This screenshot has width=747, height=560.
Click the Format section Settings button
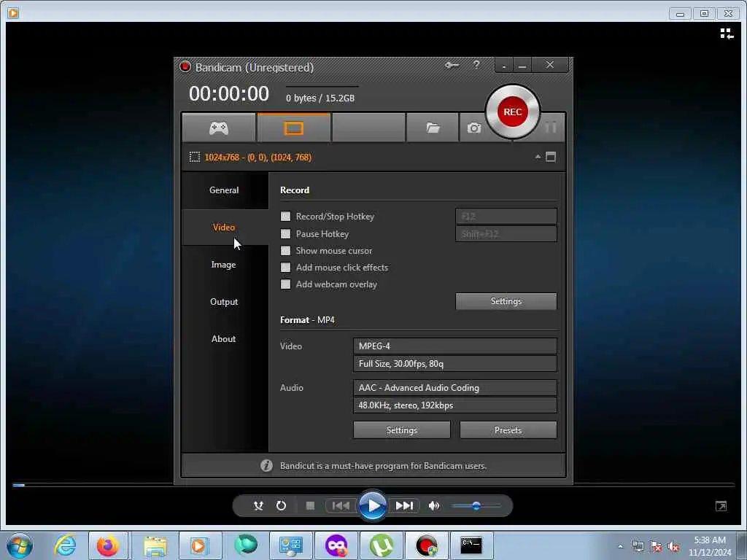[402, 430]
